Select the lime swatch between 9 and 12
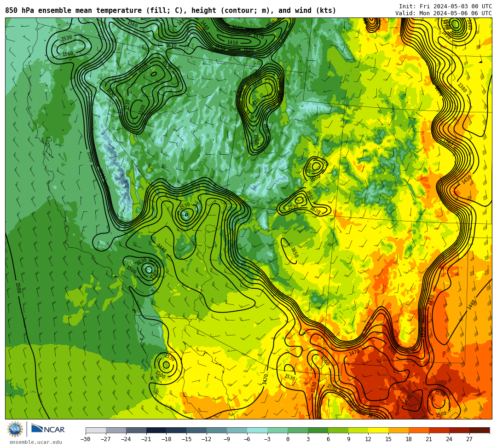Image resolution: width=497 pixels, height=448 pixels. (358, 430)
